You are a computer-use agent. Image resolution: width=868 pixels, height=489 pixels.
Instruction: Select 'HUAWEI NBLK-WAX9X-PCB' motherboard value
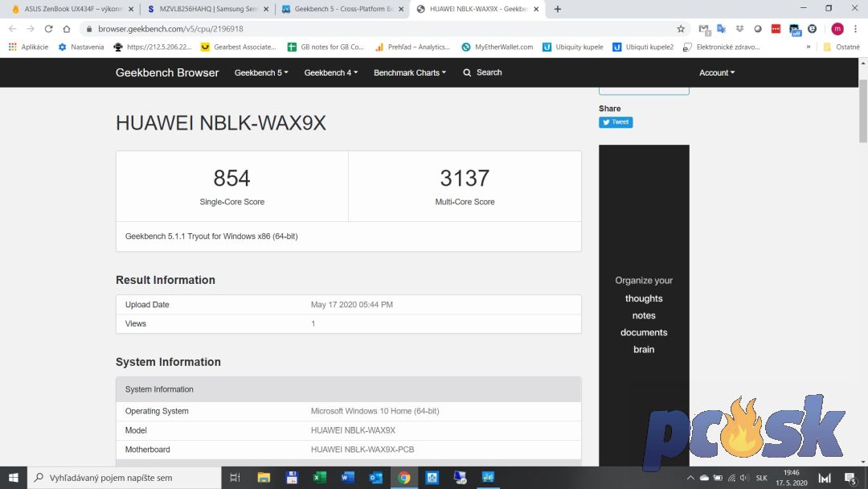pos(362,450)
